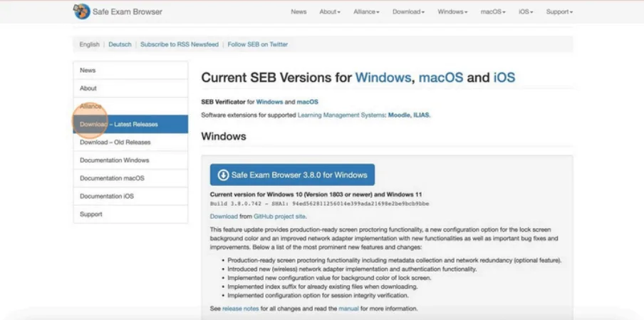Click the iOS link in the page heading

[x=504, y=78]
